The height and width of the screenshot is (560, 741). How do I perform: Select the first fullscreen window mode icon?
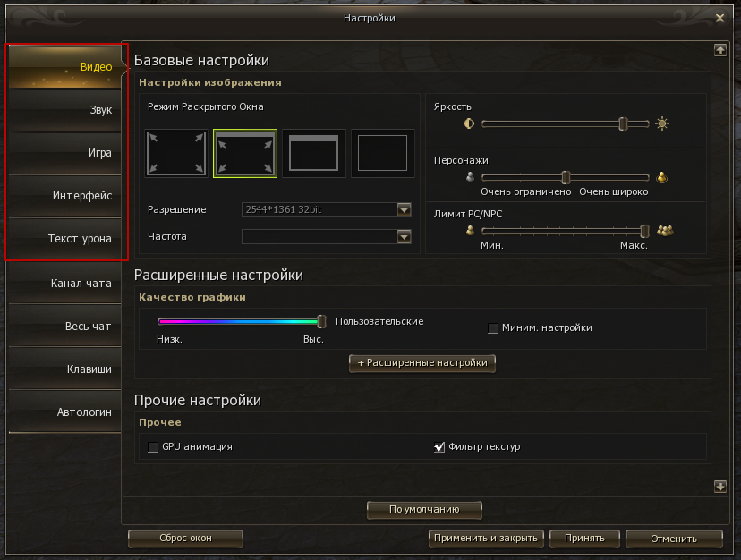176,153
